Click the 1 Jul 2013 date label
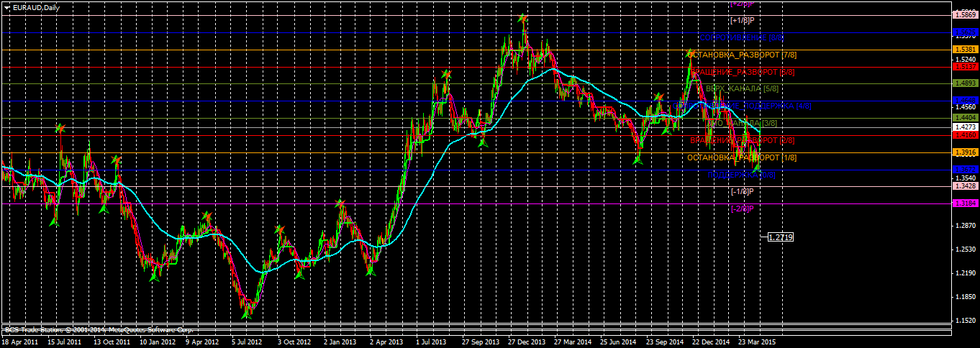 432,342
